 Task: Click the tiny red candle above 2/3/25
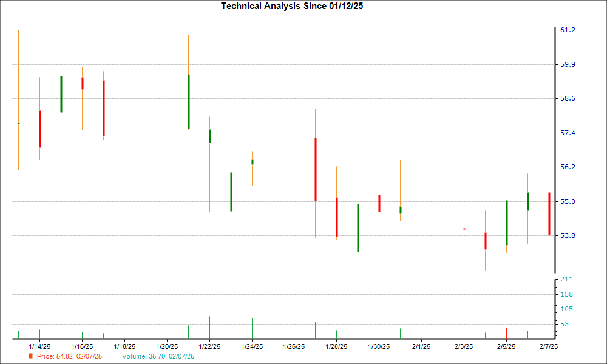point(464,229)
